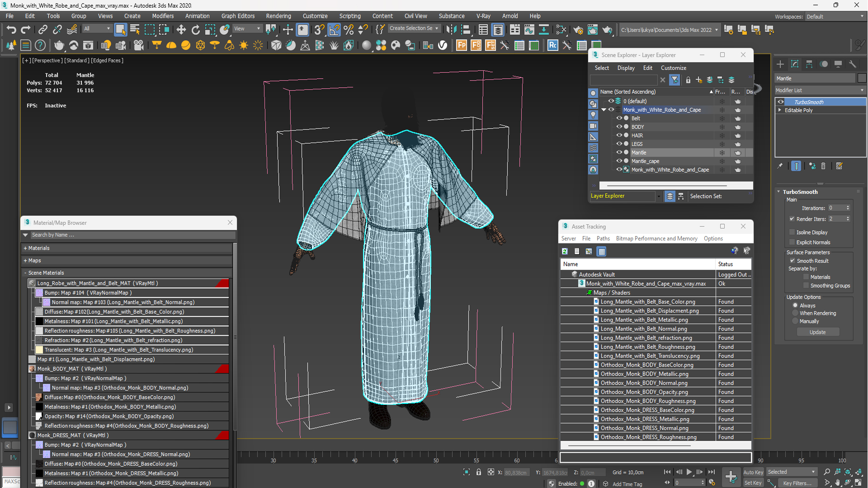Click the TurboSmooth Update button
Image resolution: width=868 pixels, height=488 pixels.
tap(817, 332)
